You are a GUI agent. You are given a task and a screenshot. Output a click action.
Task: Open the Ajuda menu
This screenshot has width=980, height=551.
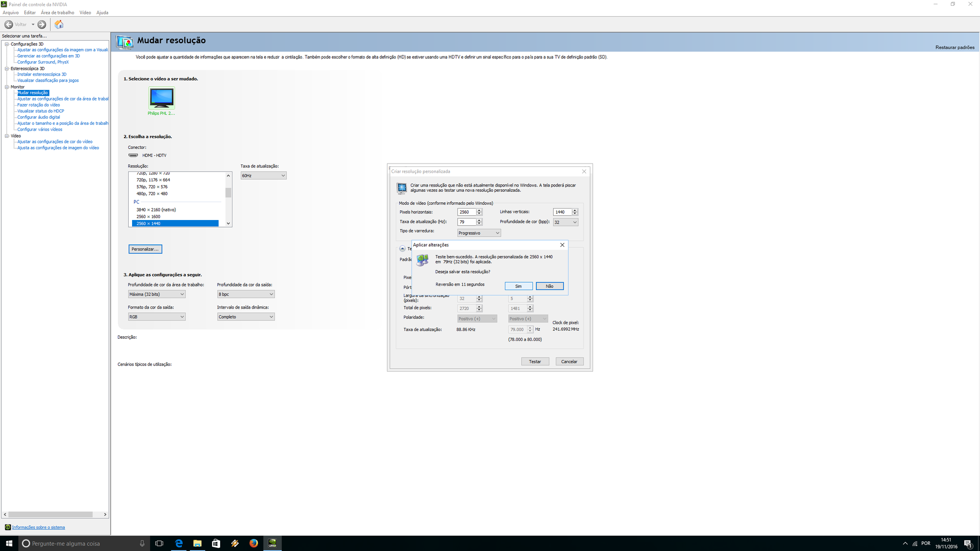coord(102,12)
